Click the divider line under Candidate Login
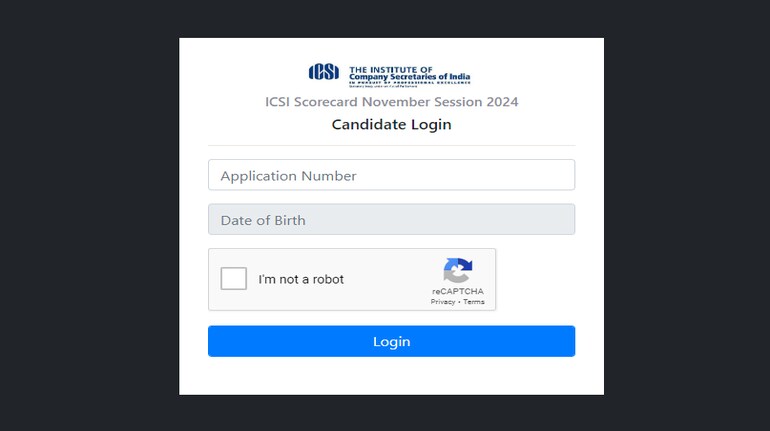770x431 pixels. click(391, 145)
